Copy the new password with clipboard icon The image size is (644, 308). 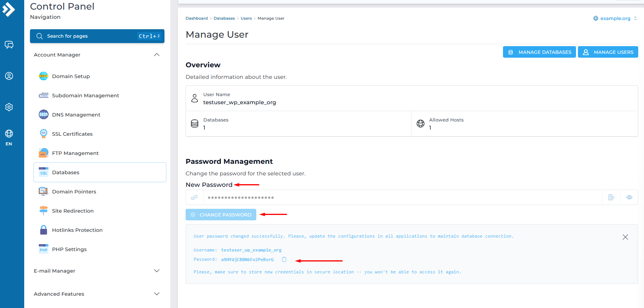click(x=284, y=260)
